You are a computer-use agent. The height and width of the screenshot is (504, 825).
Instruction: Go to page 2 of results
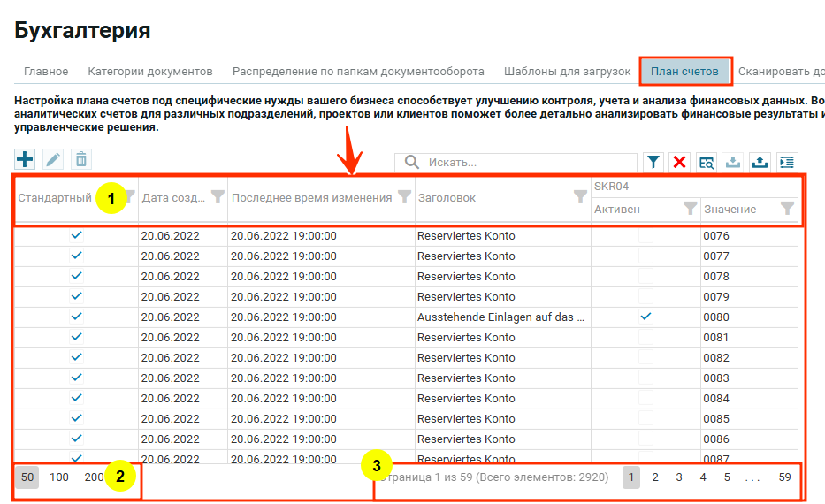[655, 477]
